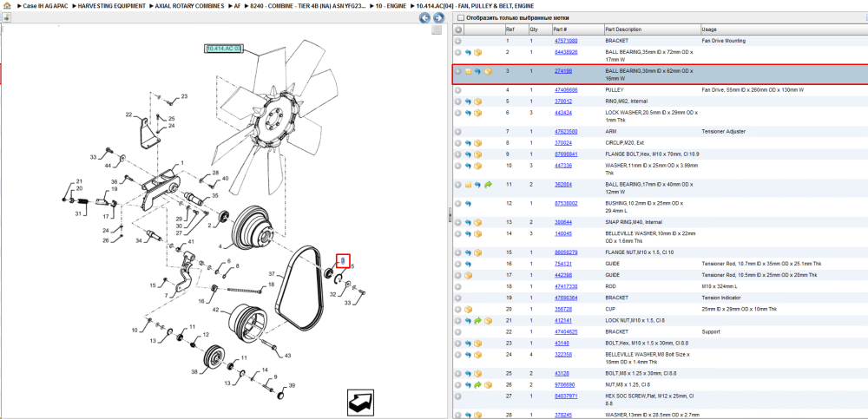The width and height of the screenshot is (868, 419).
Task: Sort by the Ref column header
Action: [x=516, y=29]
